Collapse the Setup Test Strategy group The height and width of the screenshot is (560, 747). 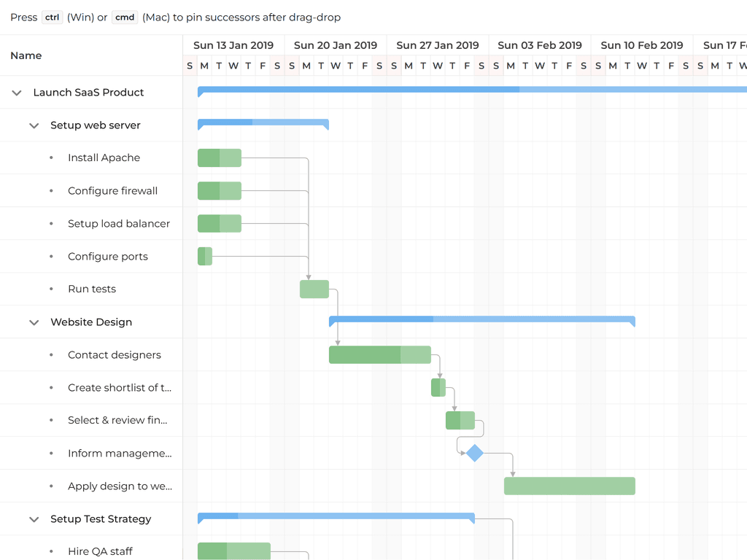click(34, 519)
